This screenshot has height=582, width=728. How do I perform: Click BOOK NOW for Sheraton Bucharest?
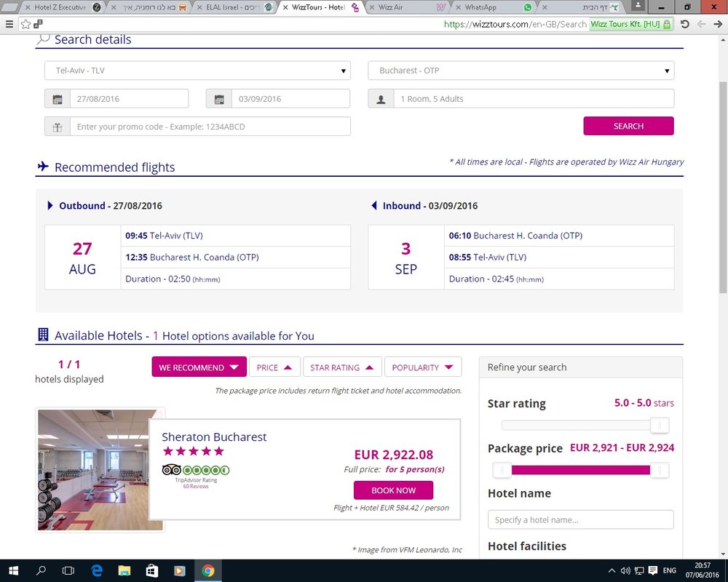[393, 490]
